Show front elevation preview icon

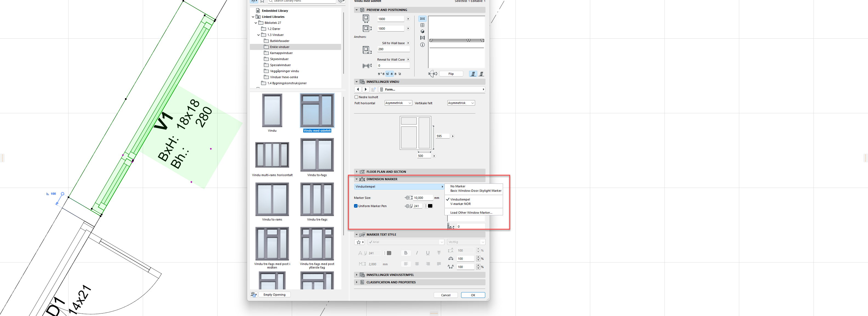pyautogui.click(x=422, y=25)
